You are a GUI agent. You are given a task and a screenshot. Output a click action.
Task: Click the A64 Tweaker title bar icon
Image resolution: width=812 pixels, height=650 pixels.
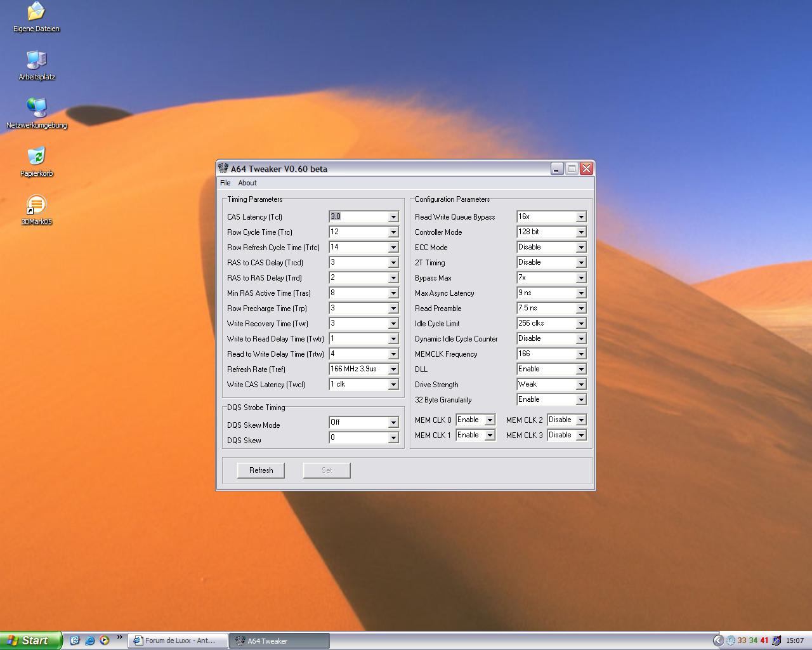[223, 168]
